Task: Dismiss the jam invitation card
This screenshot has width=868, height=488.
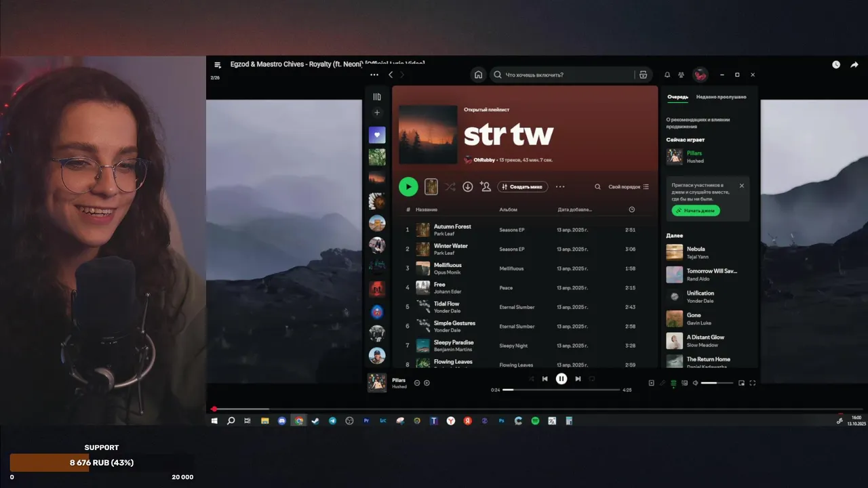Action: point(741,185)
